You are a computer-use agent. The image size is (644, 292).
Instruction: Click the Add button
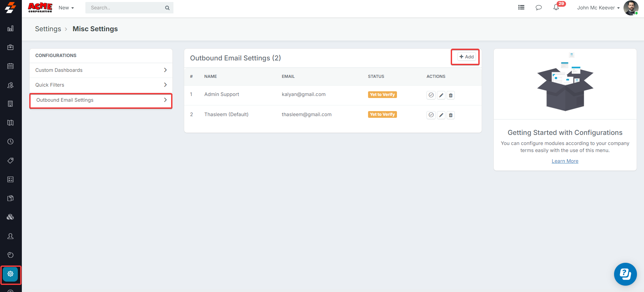click(467, 57)
